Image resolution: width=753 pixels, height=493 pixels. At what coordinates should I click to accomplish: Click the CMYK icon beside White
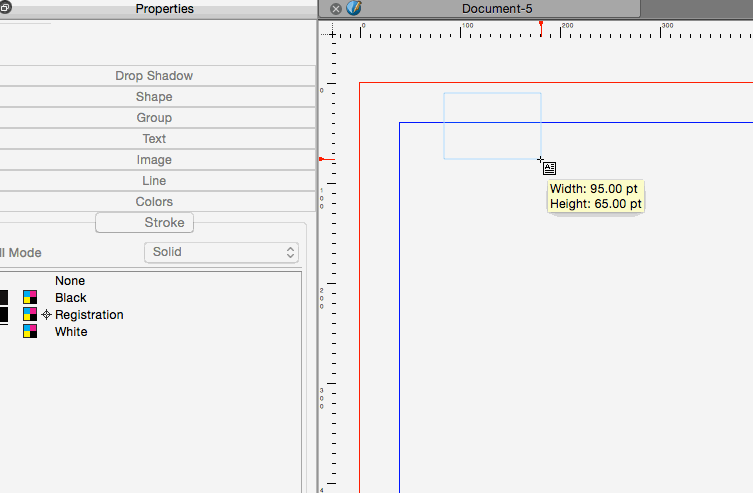pyautogui.click(x=30, y=332)
